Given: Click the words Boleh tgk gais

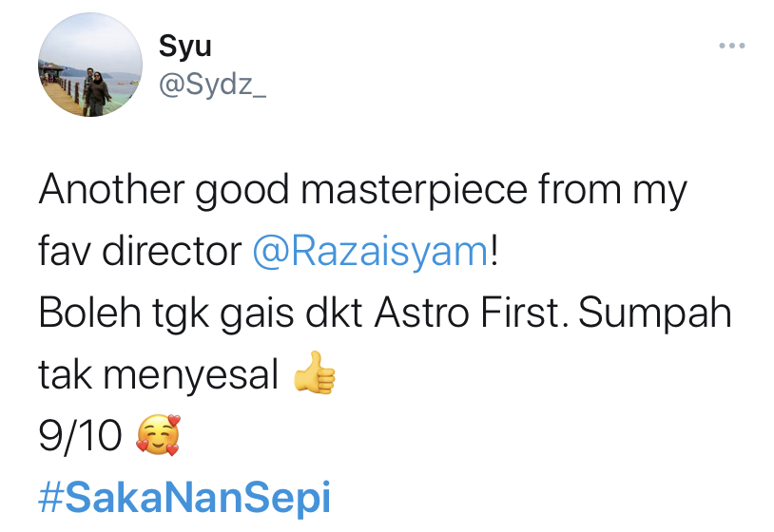Looking at the screenshot, I should tap(166, 314).
